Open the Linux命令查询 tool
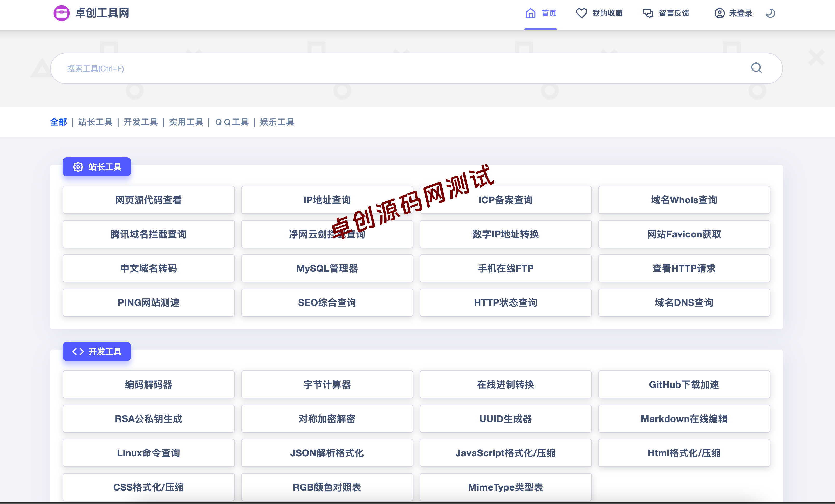Screen dimensions: 835x504 148,453
